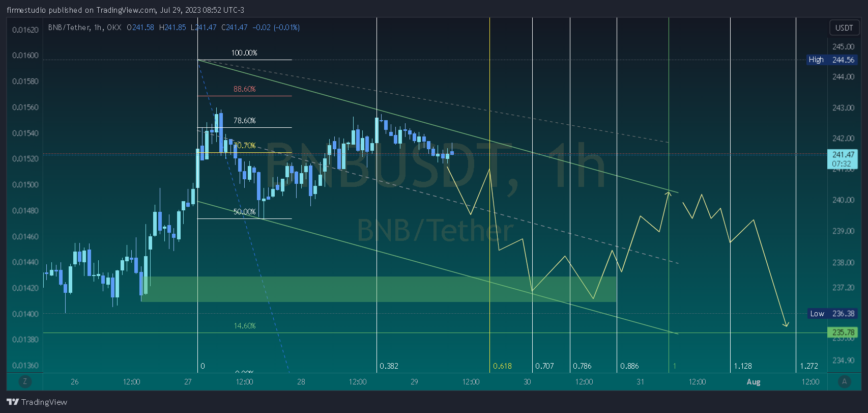Viewport: 868px width, 413px height.
Task: Click the 0.786 time zone label
Action: pos(582,366)
